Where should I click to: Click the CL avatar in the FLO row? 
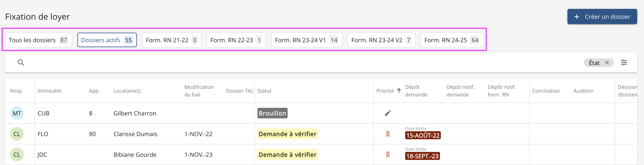17,134
